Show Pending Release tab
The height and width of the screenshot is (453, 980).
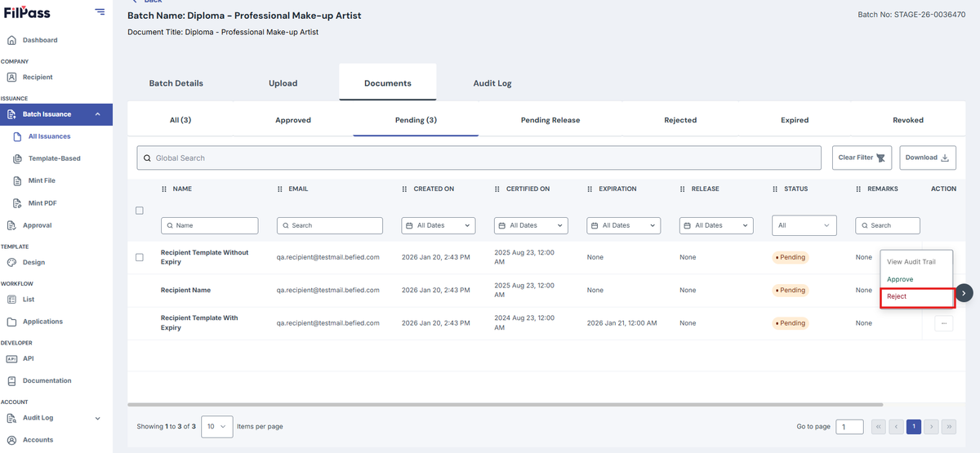(x=550, y=120)
